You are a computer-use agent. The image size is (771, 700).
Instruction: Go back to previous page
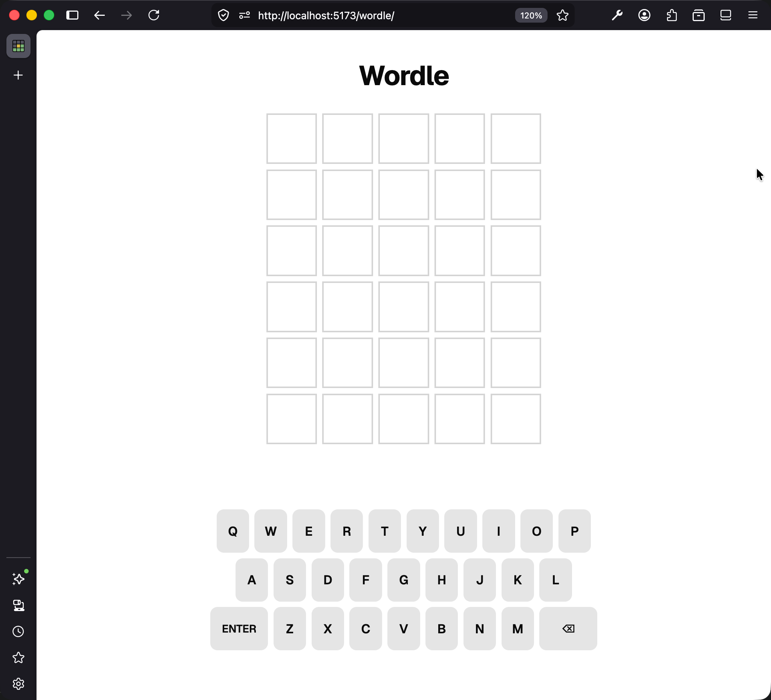pyautogui.click(x=99, y=15)
